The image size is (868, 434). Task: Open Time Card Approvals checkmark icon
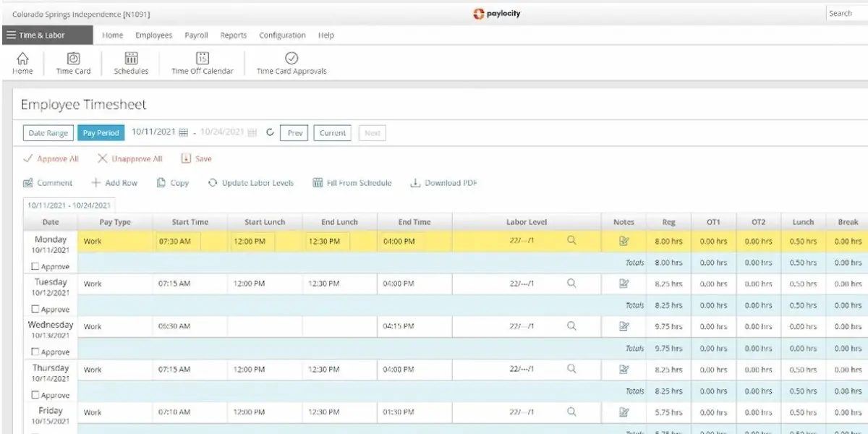click(x=292, y=59)
